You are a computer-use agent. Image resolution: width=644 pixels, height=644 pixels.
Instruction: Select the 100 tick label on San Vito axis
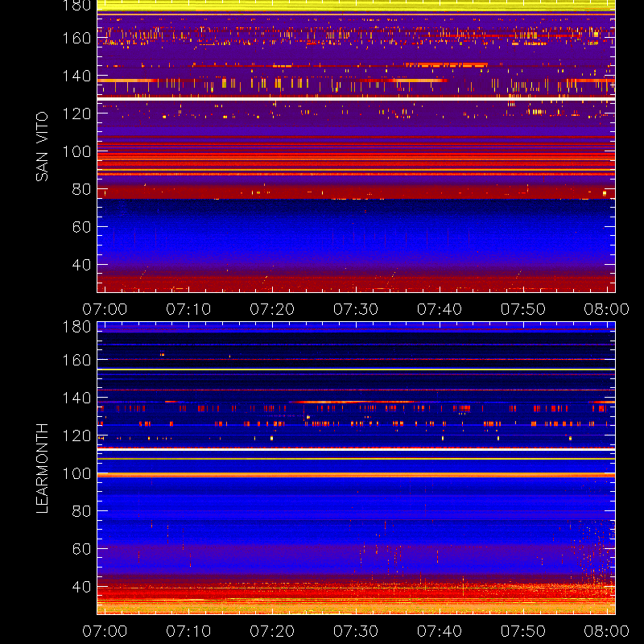[76, 151]
